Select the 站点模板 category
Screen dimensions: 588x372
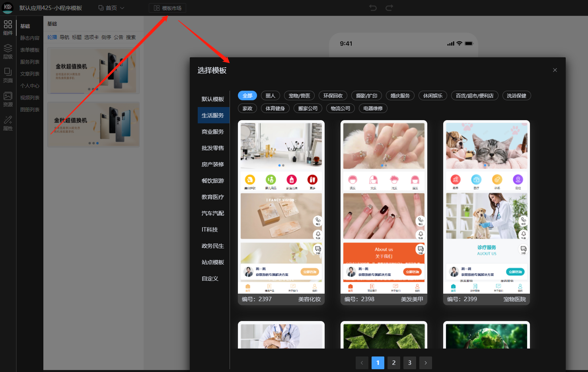(x=213, y=262)
